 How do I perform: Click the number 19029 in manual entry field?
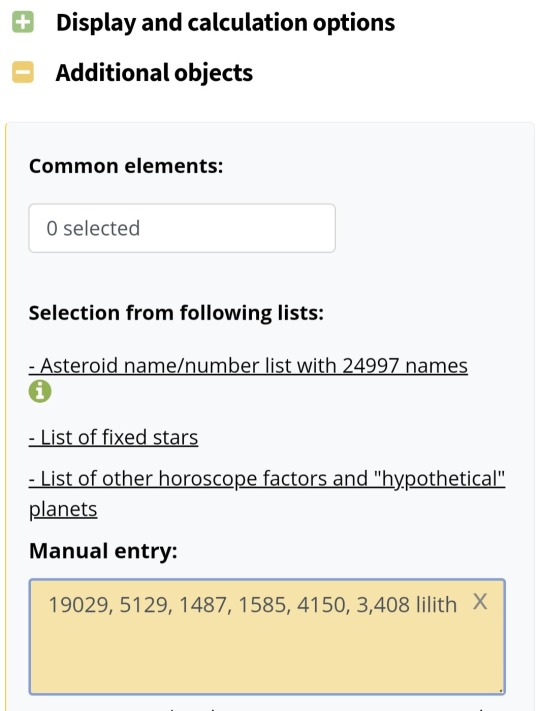pyautogui.click(x=78, y=605)
